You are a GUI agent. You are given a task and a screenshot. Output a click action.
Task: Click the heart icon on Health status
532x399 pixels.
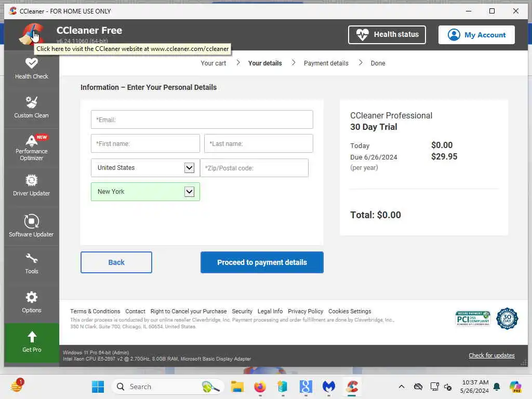click(x=362, y=35)
